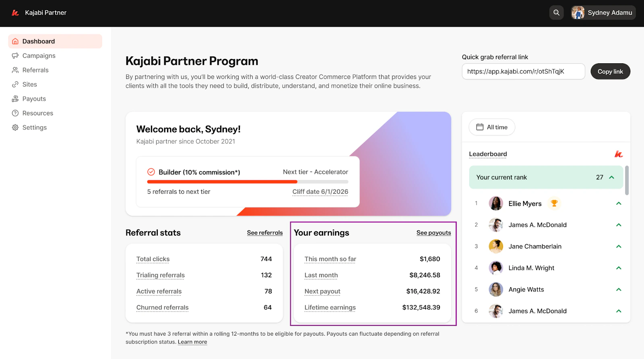The image size is (644, 359).
Task: Open the Sydney Adamu account menu
Action: point(603,12)
